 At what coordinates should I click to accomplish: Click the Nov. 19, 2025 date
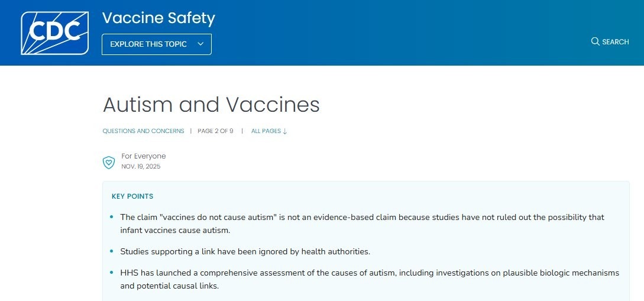(141, 167)
